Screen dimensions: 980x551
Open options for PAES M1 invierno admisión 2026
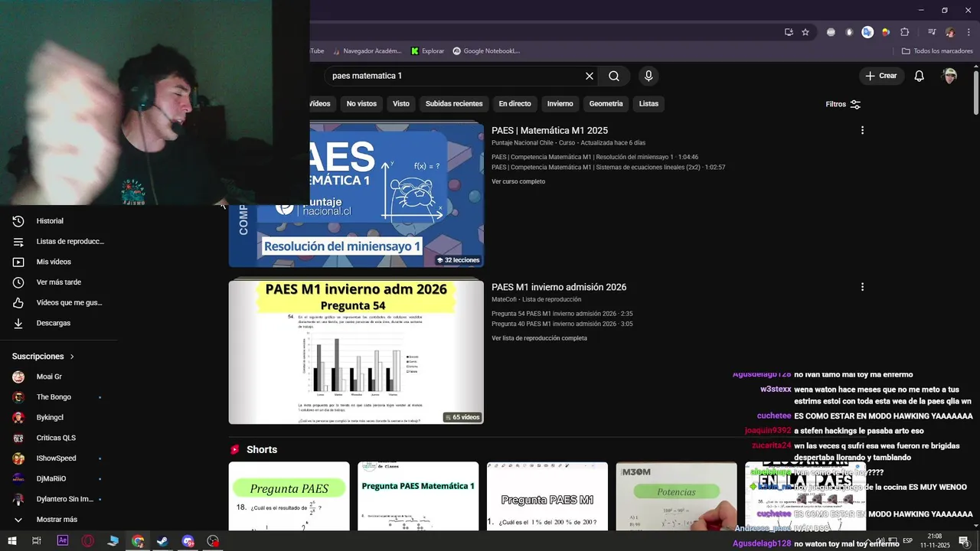(x=862, y=287)
